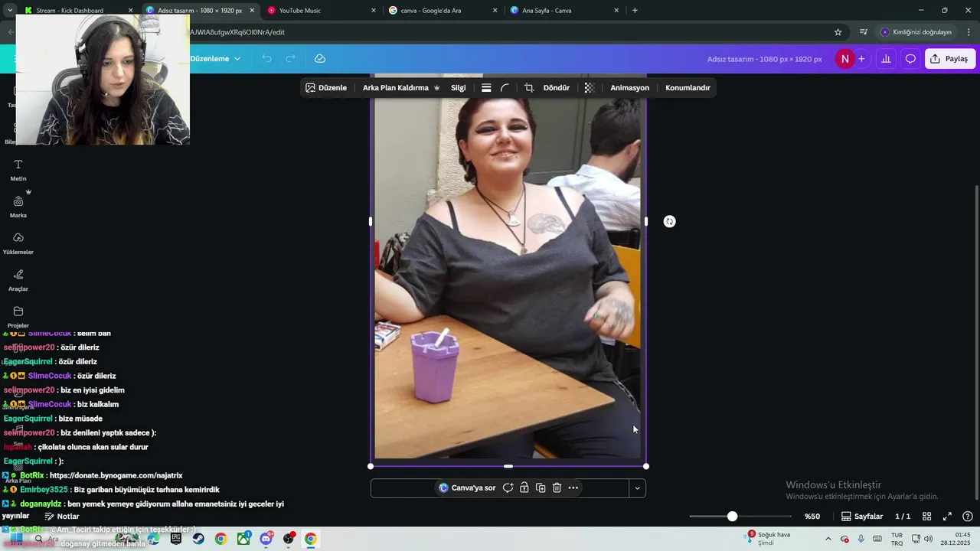Click the rotate handle beside the image
The image size is (980, 551).
[x=670, y=221]
